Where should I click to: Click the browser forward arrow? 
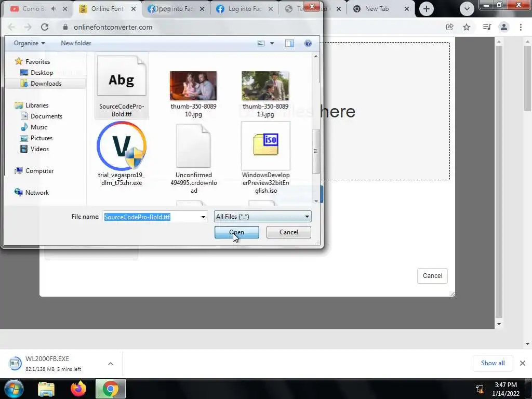(28, 27)
